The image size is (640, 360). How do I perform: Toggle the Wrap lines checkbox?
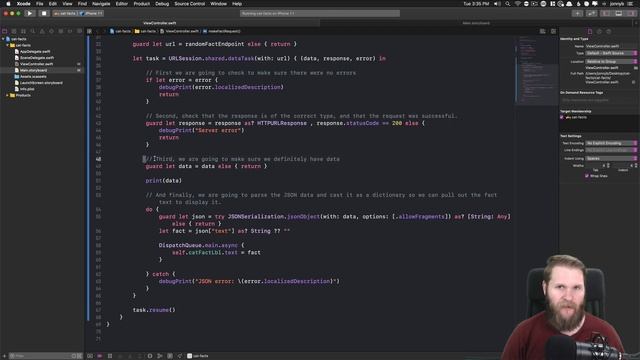[587, 176]
